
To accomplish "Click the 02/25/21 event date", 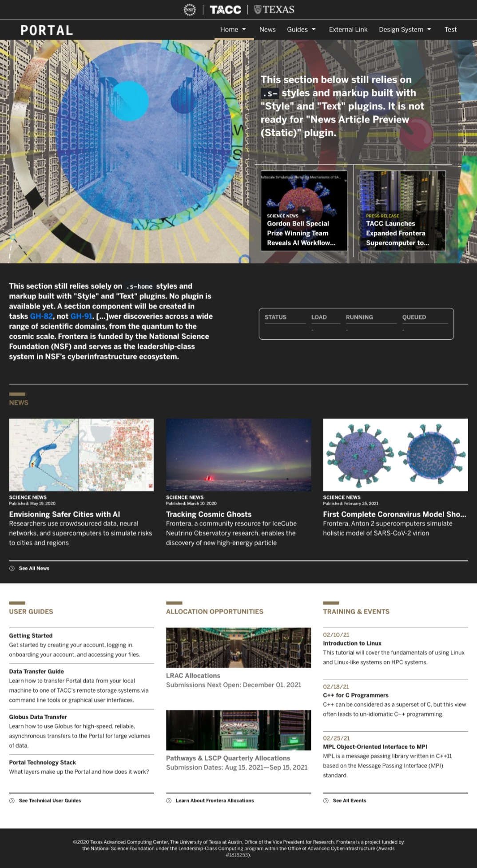I will [336, 738].
